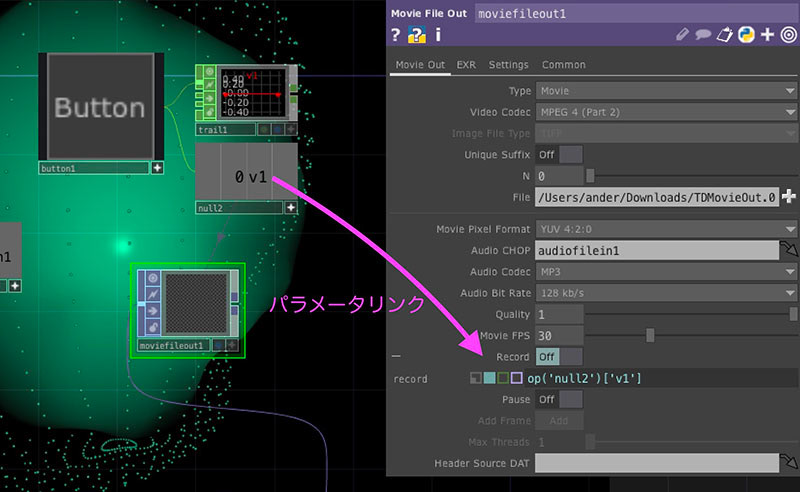Select export mode green square for record
Image resolution: width=800 pixels, height=492 pixels.
coord(503,378)
